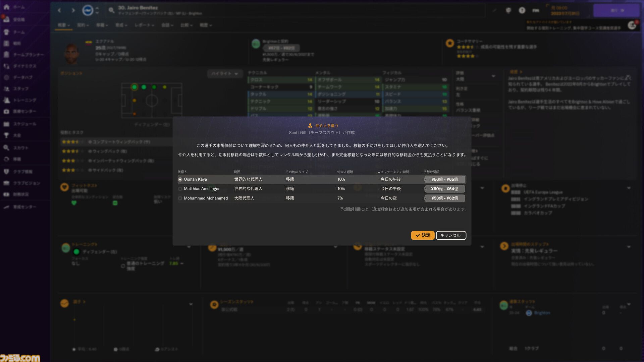
Task: Open the 履歴 history tab
Action: [x=206, y=25]
